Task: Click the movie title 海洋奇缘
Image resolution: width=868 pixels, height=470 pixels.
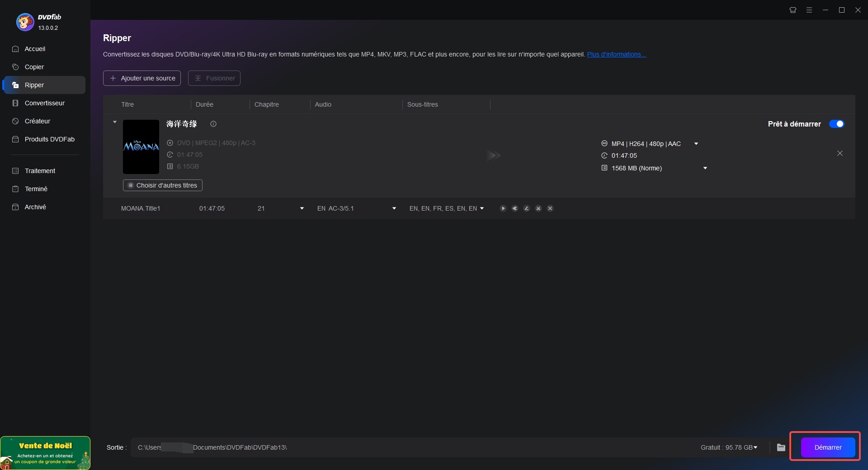Action: pos(182,124)
